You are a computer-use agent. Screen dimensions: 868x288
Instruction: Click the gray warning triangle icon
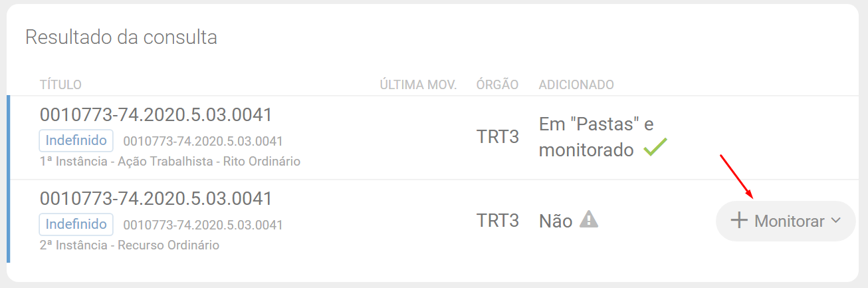[589, 219]
